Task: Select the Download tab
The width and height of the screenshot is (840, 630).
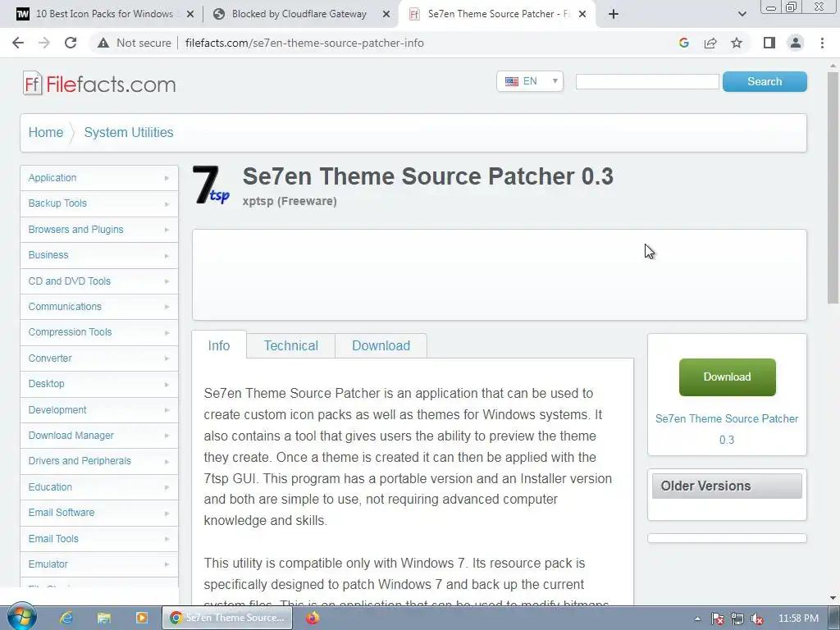Action: click(x=381, y=345)
